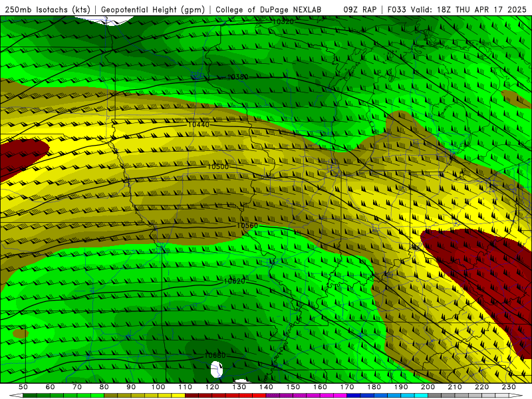Select the 120 colorbar tick label
The width and height of the screenshot is (532, 399).
point(212,387)
